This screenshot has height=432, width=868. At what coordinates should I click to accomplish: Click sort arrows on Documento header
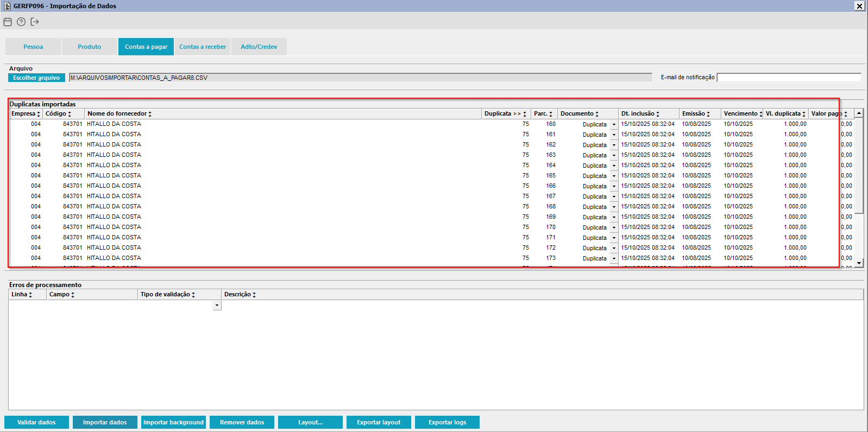click(597, 114)
